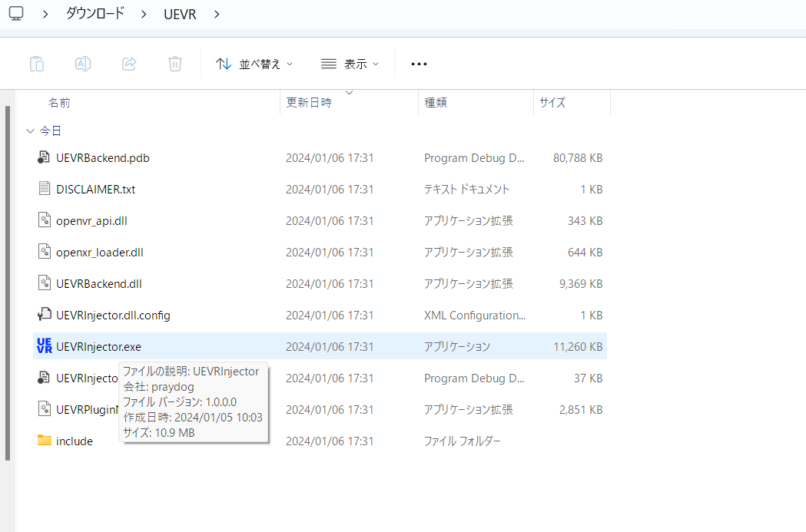Select the include folder name
This screenshot has height=532, width=806.
click(75, 441)
